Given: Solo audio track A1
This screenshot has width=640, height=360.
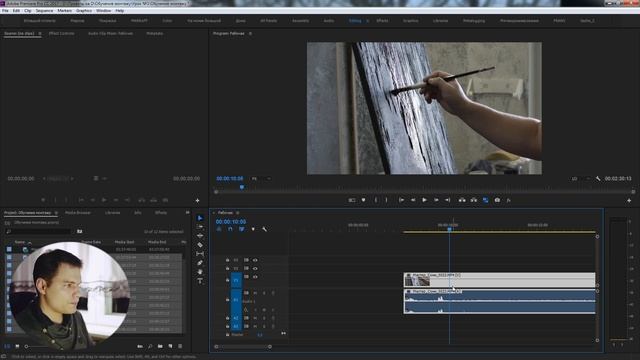Looking at the screenshot, I should [x=264, y=293].
